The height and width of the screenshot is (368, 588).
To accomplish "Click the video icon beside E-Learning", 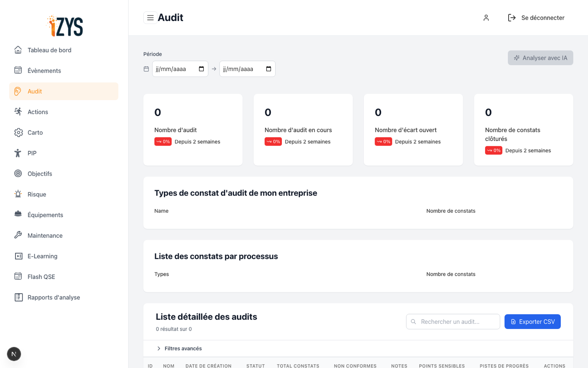I will tap(18, 256).
